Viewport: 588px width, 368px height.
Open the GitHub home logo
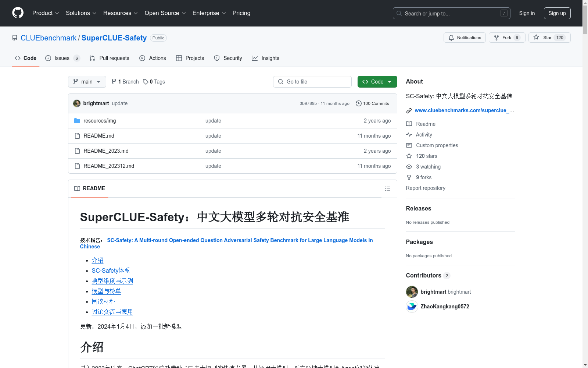[18, 13]
